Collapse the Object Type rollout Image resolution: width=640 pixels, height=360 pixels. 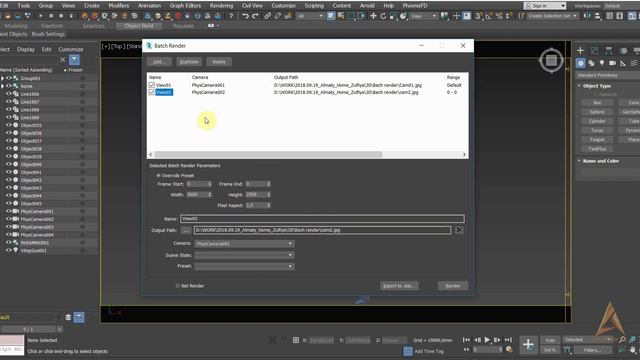pos(597,86)
